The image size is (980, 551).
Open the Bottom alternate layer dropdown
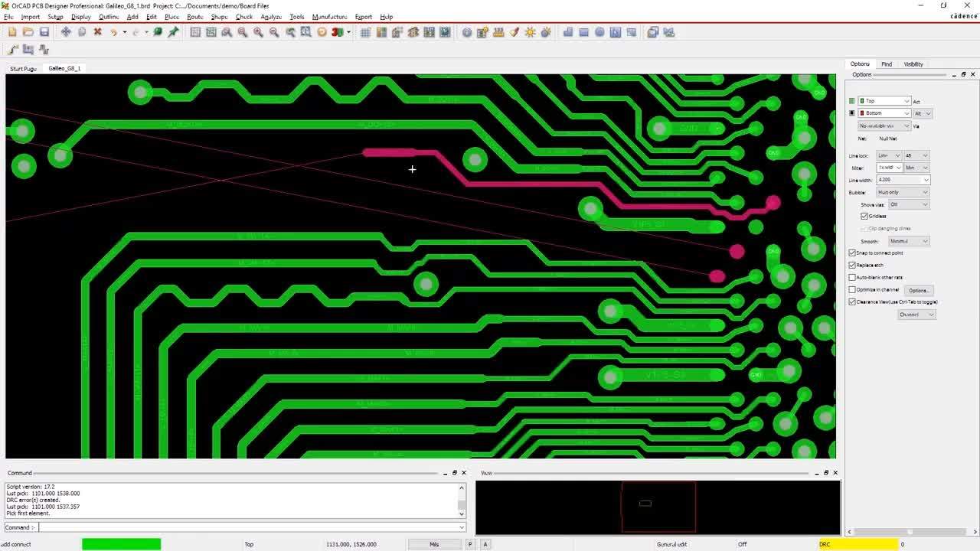coord(884,113)
